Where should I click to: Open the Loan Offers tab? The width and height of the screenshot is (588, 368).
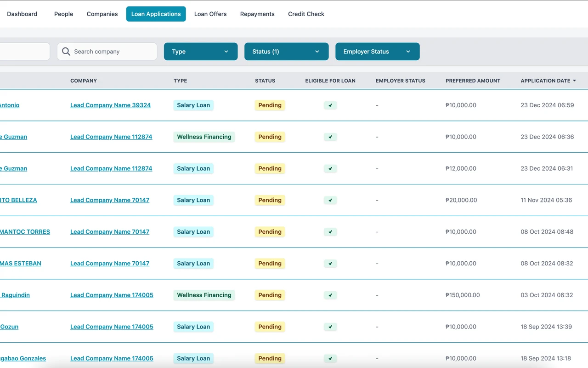[210, 14]
